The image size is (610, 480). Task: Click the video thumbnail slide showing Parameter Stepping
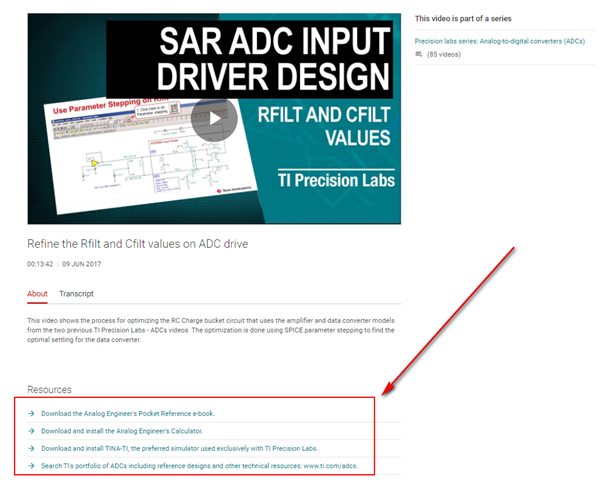pos(152,156)
